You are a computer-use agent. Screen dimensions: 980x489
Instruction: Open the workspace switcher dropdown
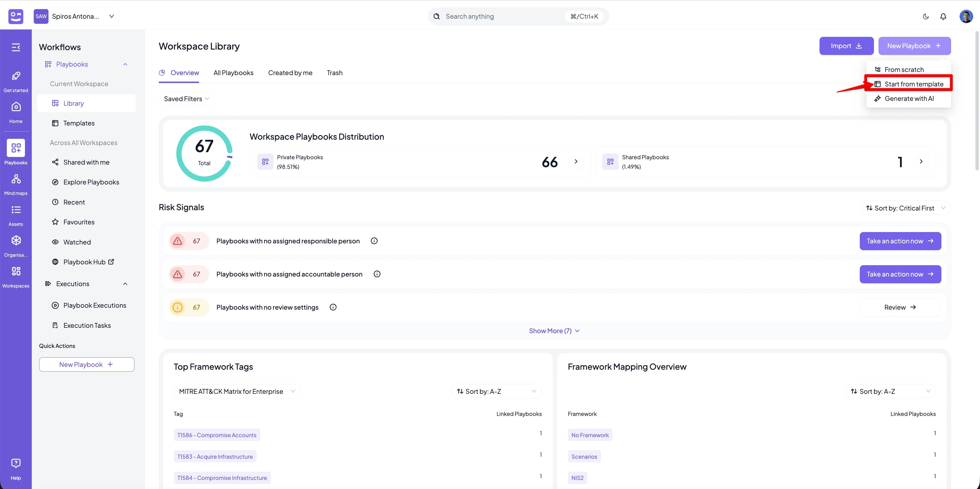click(75, 16)
